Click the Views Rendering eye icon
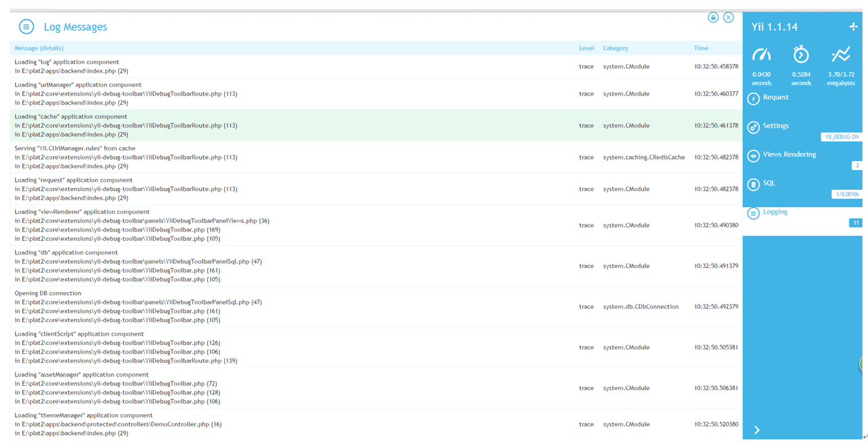The width and height of the screenshot is (868, 443). [x=753, y=156]
